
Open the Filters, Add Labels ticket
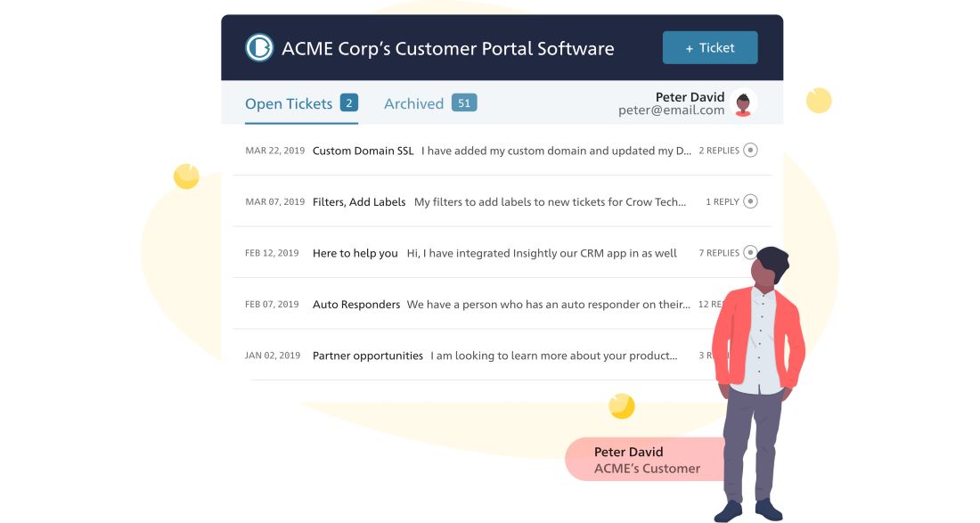[x=359, y=202]
